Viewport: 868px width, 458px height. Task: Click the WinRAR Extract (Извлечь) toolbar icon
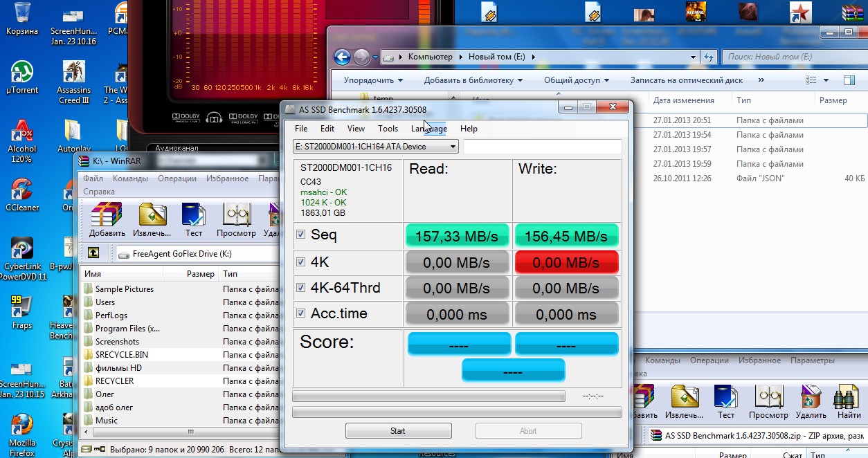click(152, 219)
